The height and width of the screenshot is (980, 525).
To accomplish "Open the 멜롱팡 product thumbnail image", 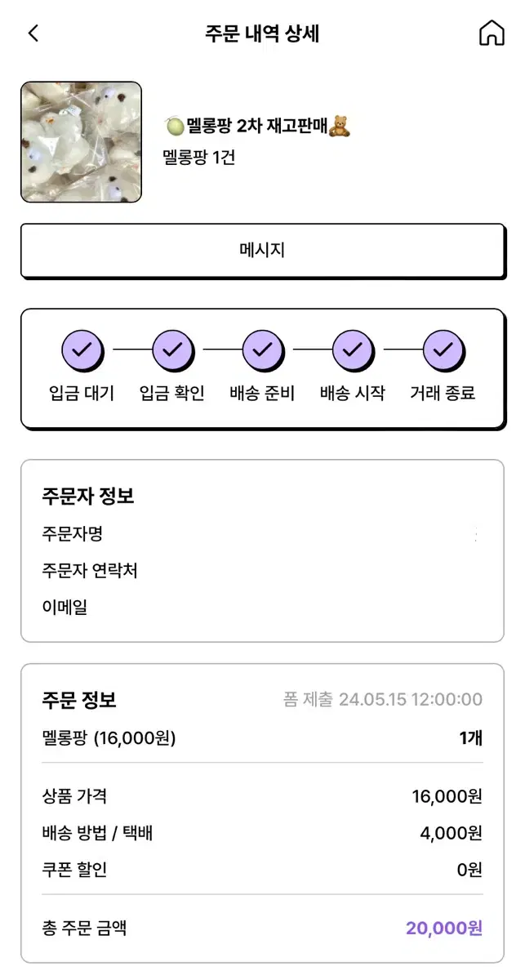I will (82, 142).
